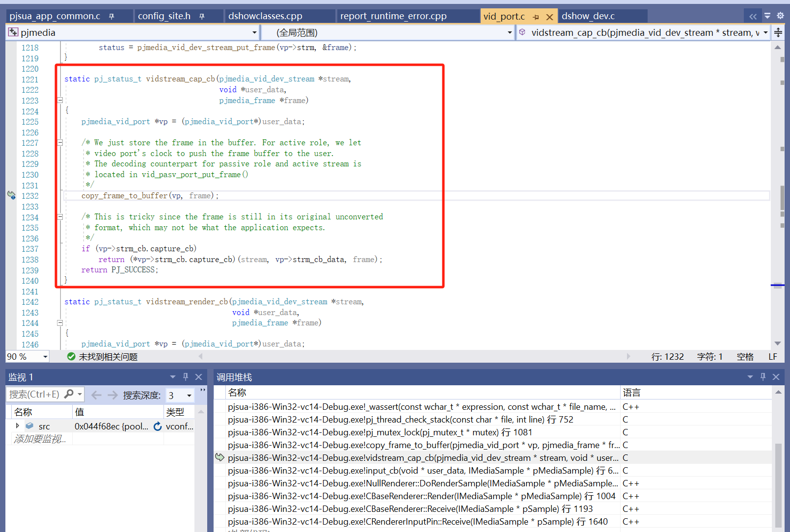Pin the 调用堆栈 call stack panel
The image size is (790, 532).
763,377
